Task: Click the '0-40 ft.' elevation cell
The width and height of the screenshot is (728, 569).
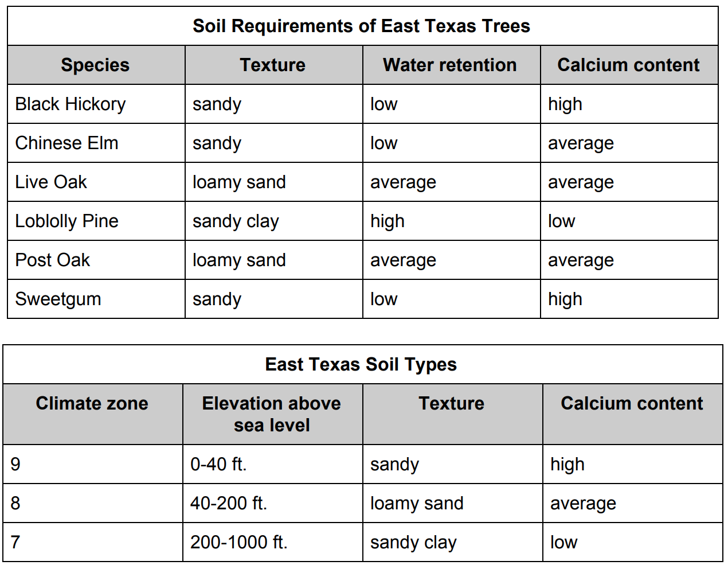Action: point(218,464)
